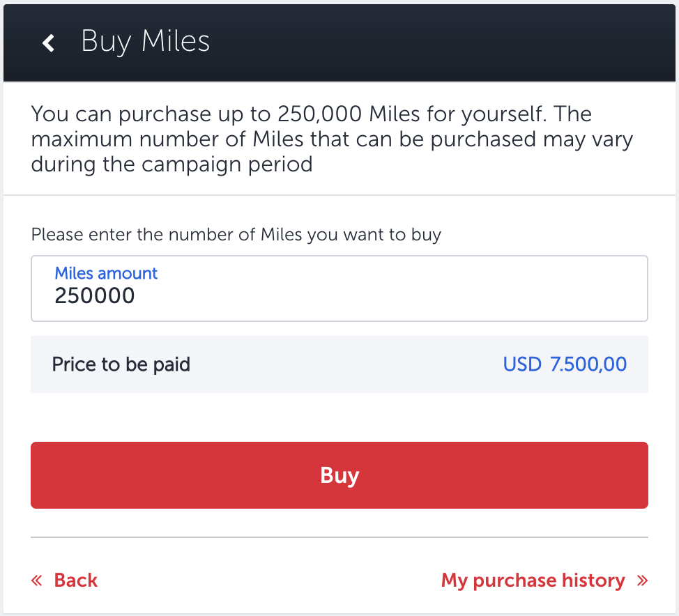
Task: Click the 'Please enter the number of Miles' prompt
Action: click(236, 234)
